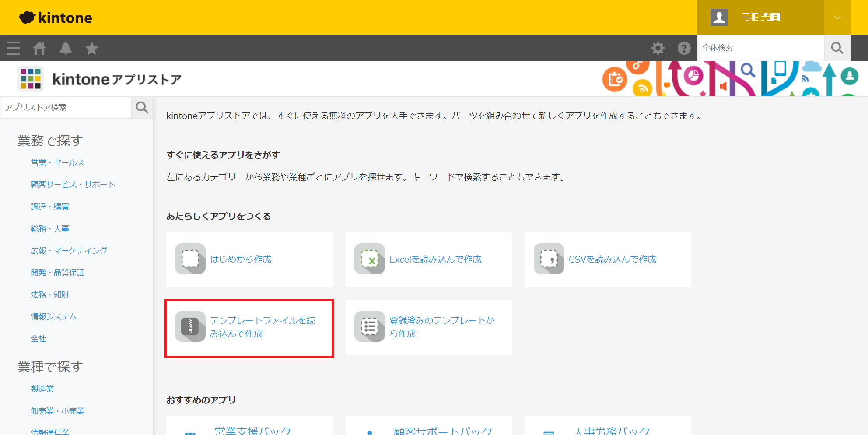Click the global search magnifier button
The image size is (868, 435).
[837, 48]
